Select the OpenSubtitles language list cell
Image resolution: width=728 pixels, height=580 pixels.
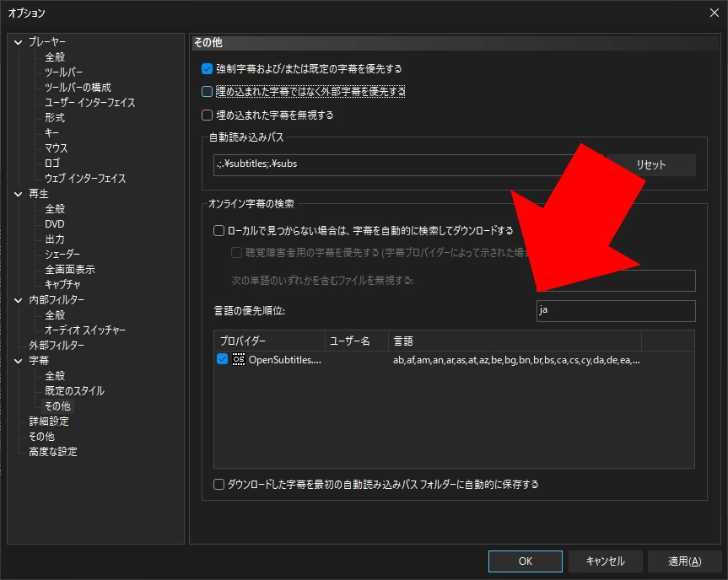tap(516, 360)
